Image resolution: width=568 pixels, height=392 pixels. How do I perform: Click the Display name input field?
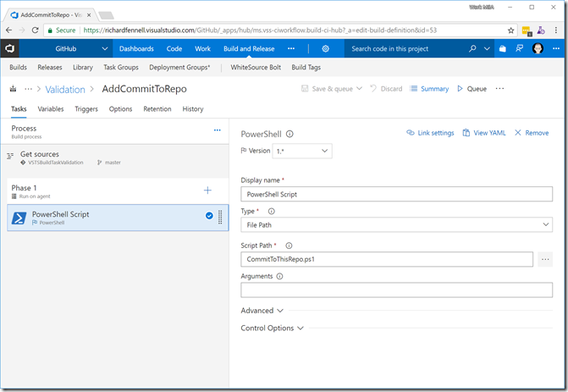point(397,194)
